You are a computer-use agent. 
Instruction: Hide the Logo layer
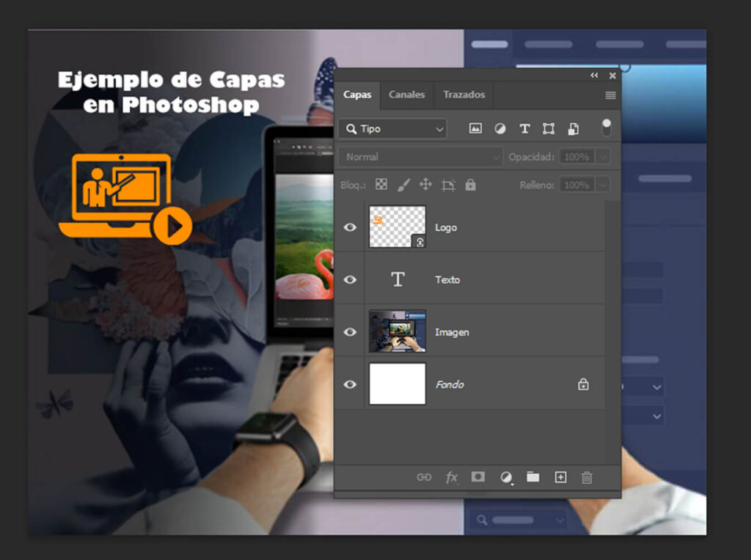(x=350, y=227)
